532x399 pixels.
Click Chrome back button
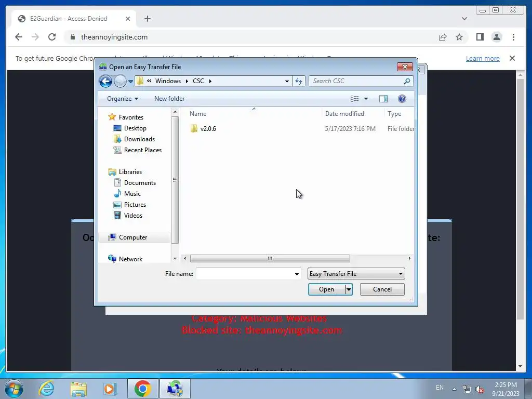19,37
